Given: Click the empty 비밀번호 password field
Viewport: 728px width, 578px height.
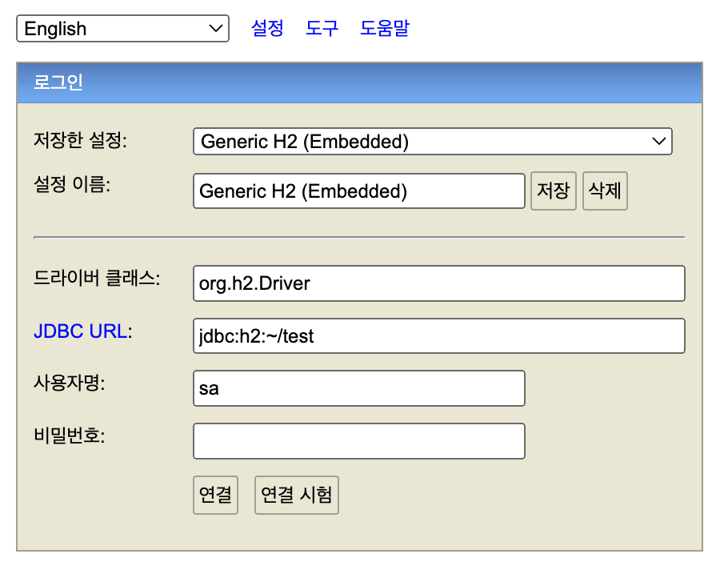Looking at the screenshot, I should (359, 441).
